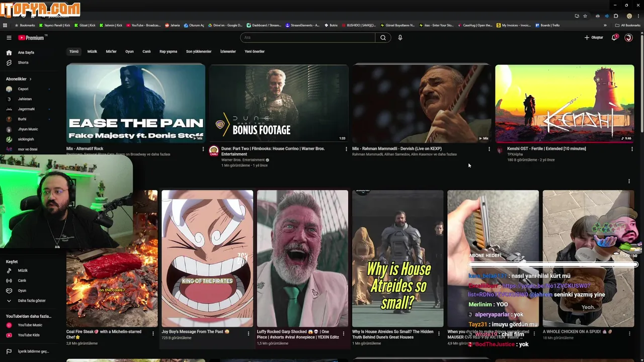Open the browser extensions puzzle icon
This screenshot has height=362, width=644.
pos(616,16)
